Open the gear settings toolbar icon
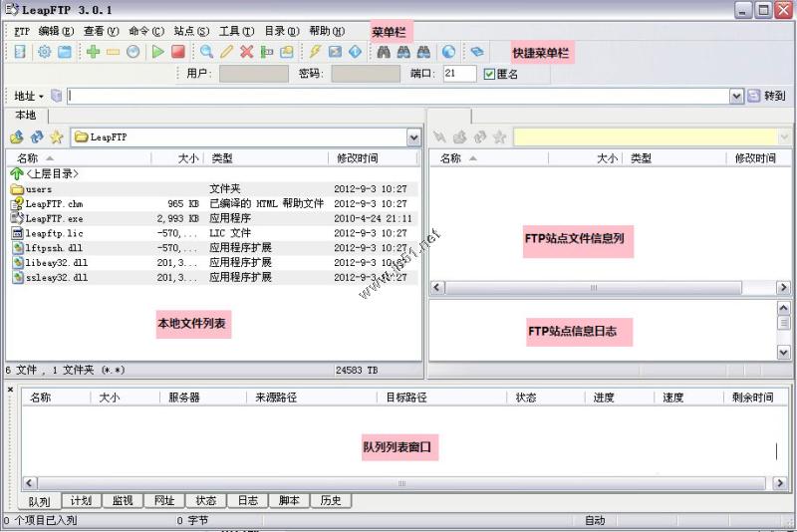 [44, 52]
